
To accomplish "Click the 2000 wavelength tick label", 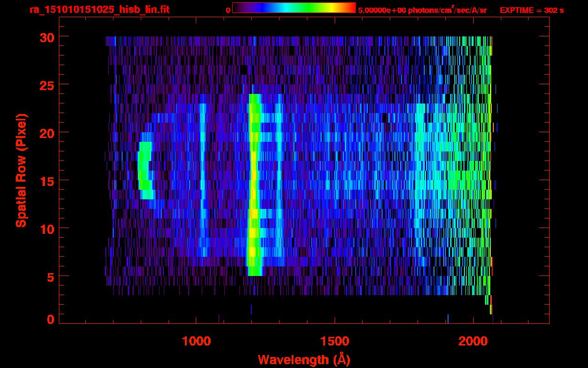I will (x=473, y=341).
